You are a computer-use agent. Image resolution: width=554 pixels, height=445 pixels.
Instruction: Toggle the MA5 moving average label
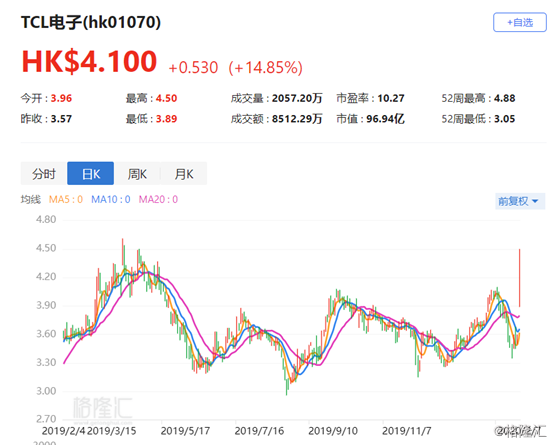(x=66, y=200)
